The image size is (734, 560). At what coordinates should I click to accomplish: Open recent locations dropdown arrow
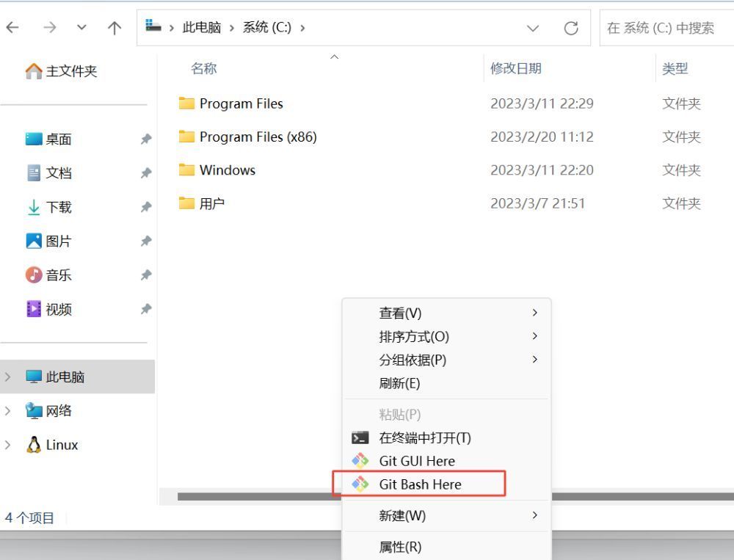point(81,28)
